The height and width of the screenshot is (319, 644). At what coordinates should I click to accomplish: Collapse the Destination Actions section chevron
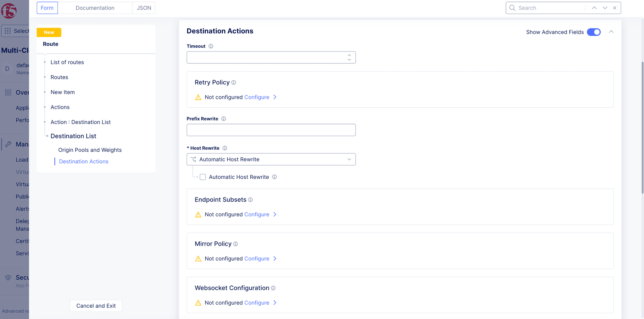pyautogui.click(x=612, y=32)
